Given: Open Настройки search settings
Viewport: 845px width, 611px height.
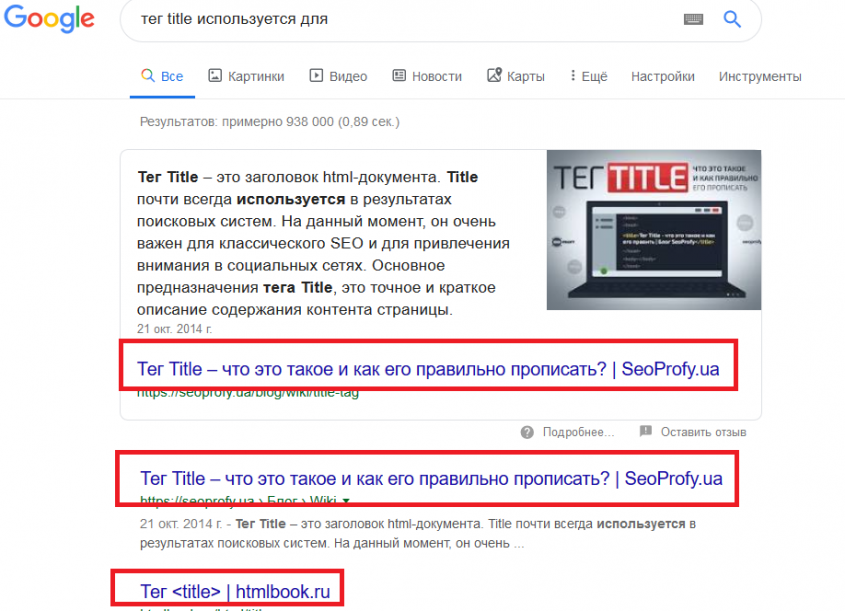Looking at the screenshot, I should tap(663, 77).
